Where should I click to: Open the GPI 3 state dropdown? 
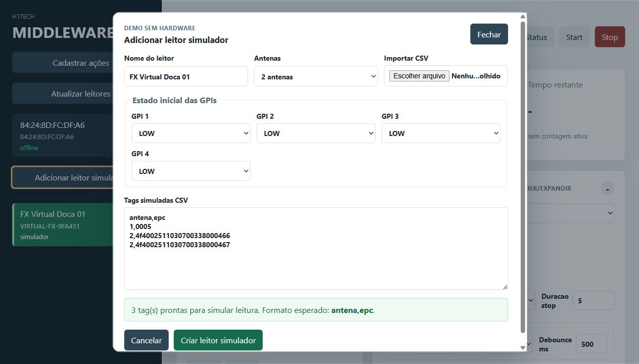(441, 133)
